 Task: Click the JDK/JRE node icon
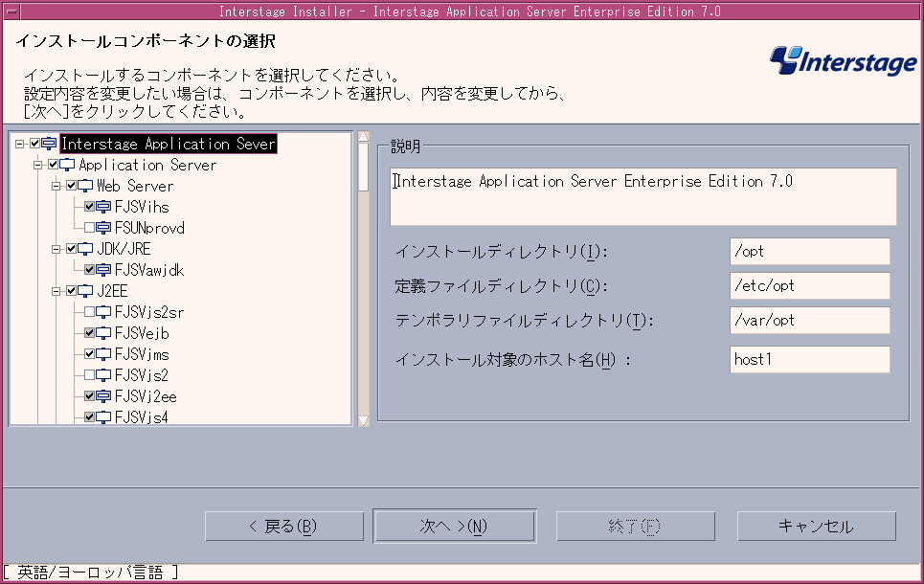tap(85, 249)
